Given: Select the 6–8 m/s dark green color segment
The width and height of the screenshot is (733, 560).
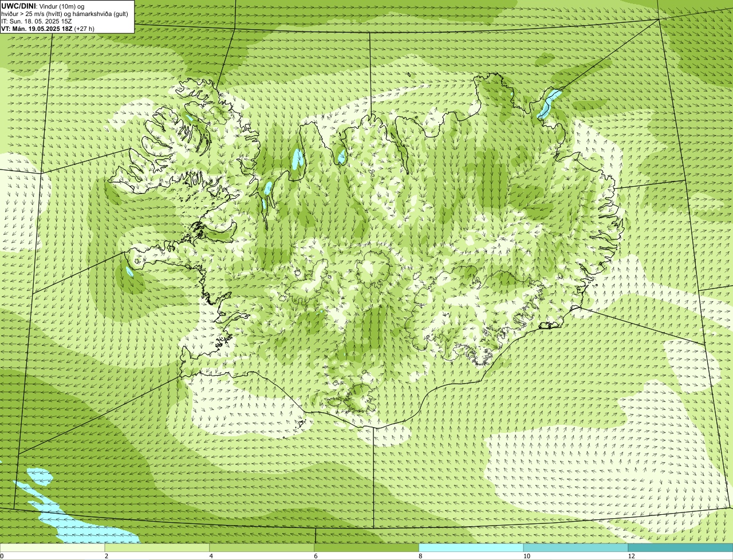Looking at the screenshot, I should (x=366, y=548).
